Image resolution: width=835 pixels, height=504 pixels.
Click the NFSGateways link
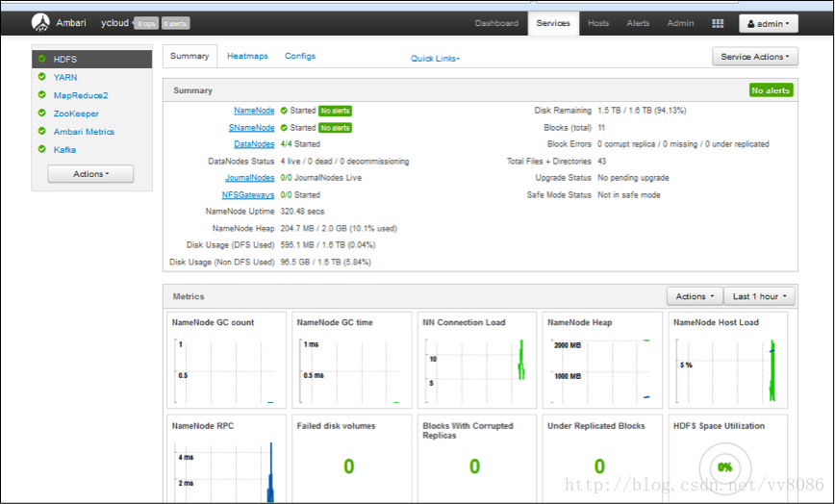point(248,195)
